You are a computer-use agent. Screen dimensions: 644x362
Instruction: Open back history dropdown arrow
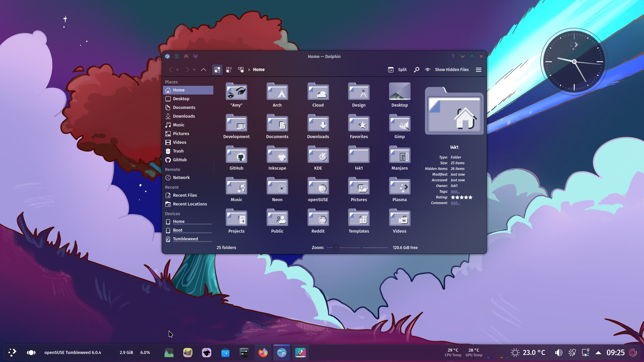(177, 70)
